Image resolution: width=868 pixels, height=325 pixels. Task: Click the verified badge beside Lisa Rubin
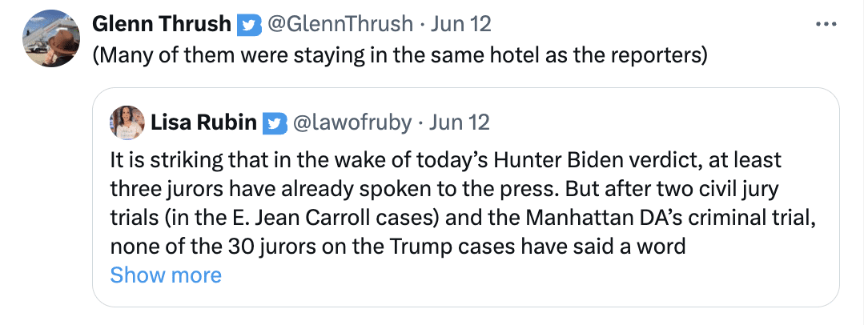coord(275,123)
